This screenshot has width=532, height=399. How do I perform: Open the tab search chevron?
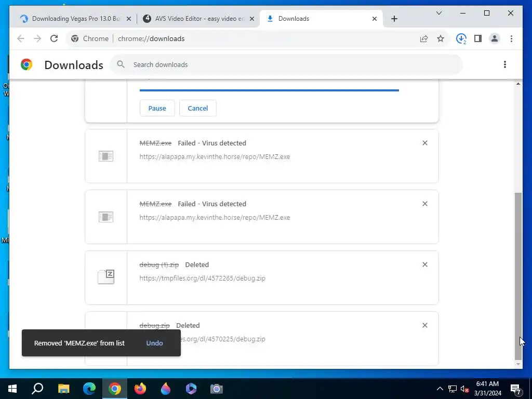point(438,13)
